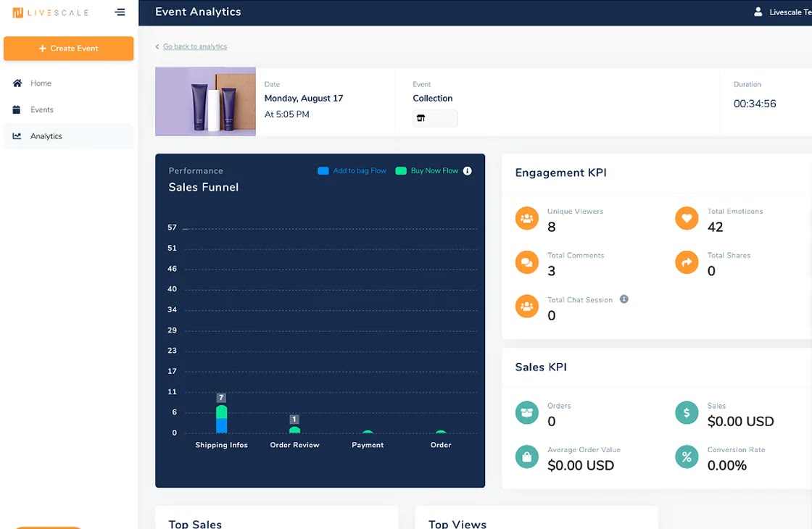Click the back chevron beside Go back
This screenshot has width=812, height=529.
tap(157, 46)
